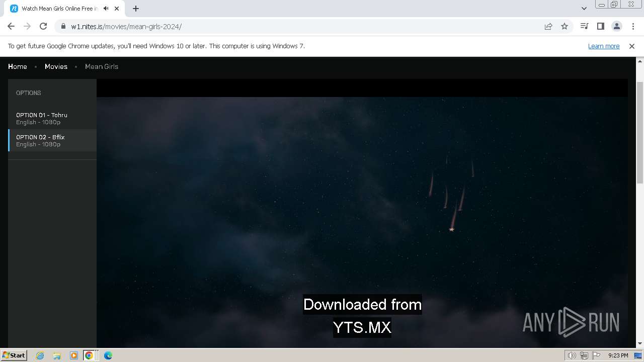
Task: Open Windows Media Player from taskbar
Action: point(73,355)
